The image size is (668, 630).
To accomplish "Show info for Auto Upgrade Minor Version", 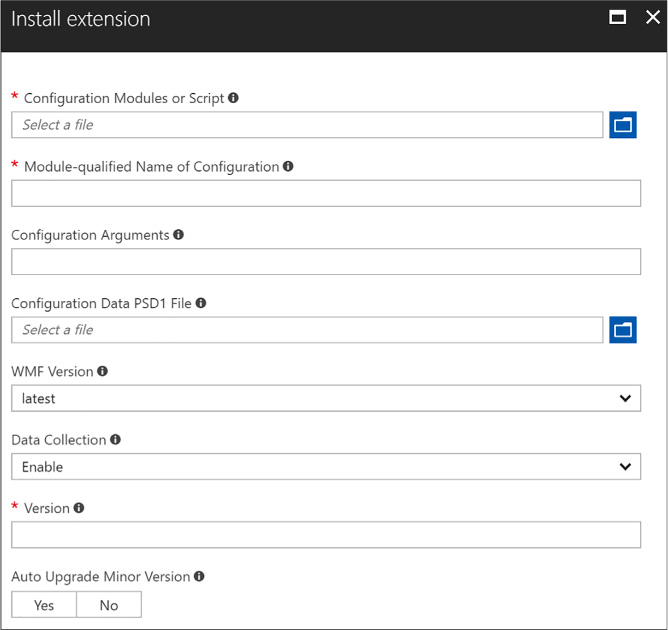I will (199, 576).
